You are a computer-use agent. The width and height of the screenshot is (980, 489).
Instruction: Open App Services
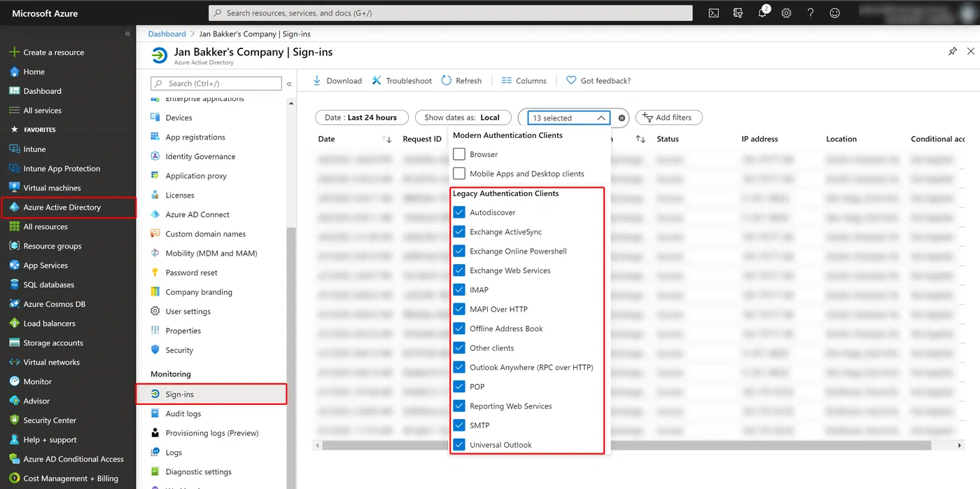pyautogui.click(x=45, y=266)
